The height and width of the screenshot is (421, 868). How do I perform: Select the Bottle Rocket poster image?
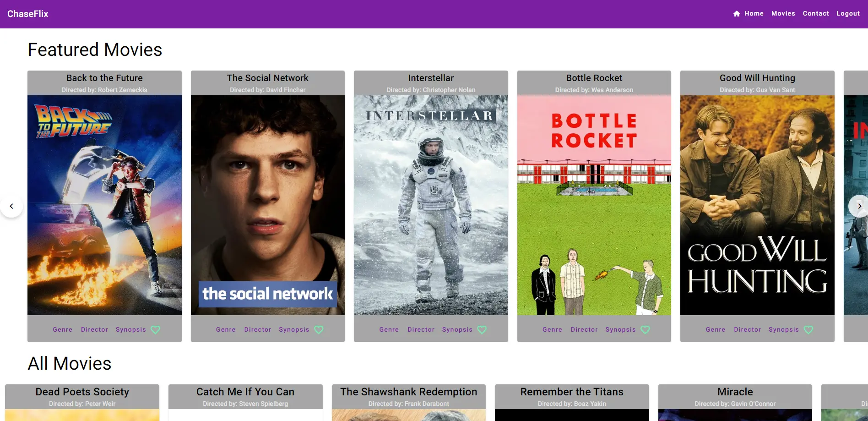pyautogui.click(x=594, y=205)
